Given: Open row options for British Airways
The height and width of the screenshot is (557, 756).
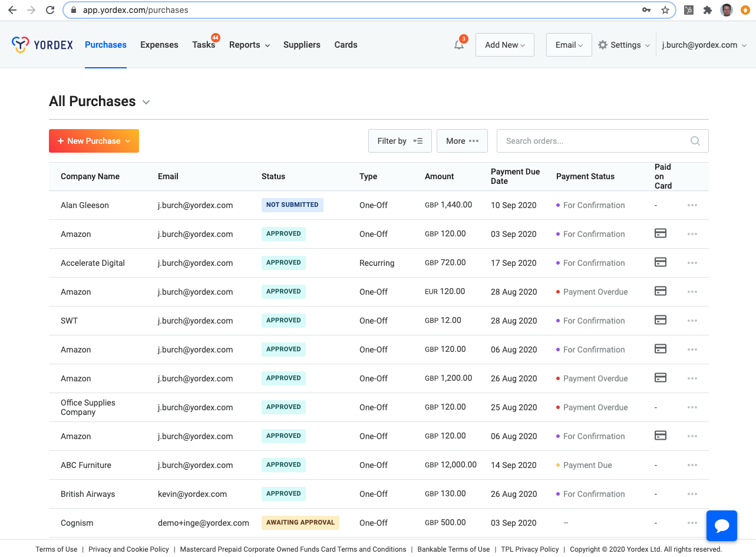Looking at the screenshot, I should [692, 494].
